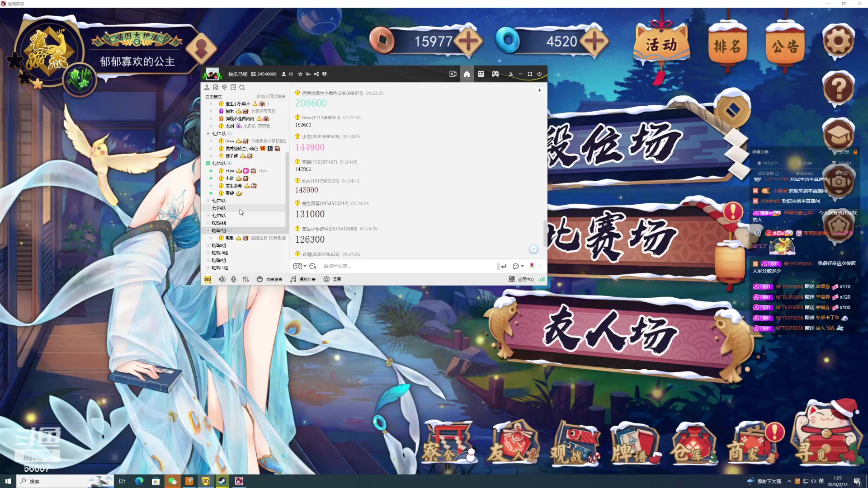The width and height of the screenshot is (868, 488).
Task: Click the YY list panel icon in title bar
Action: tap(481, 74)
